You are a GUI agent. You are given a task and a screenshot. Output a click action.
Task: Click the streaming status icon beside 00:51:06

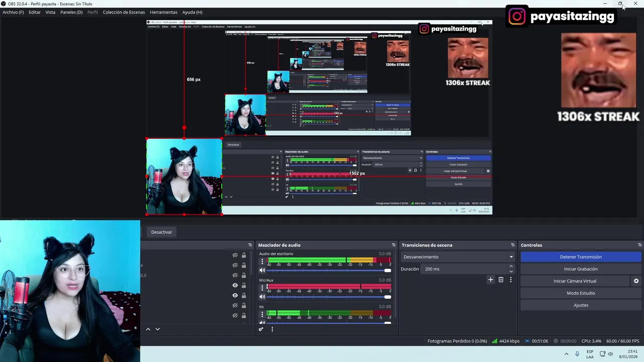coord(527,341)
